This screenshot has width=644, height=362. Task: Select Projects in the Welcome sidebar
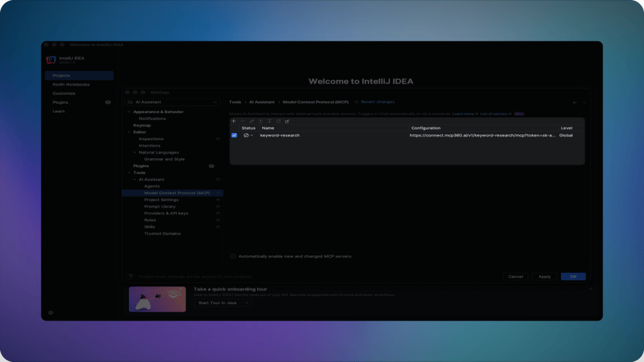[79, 75]
